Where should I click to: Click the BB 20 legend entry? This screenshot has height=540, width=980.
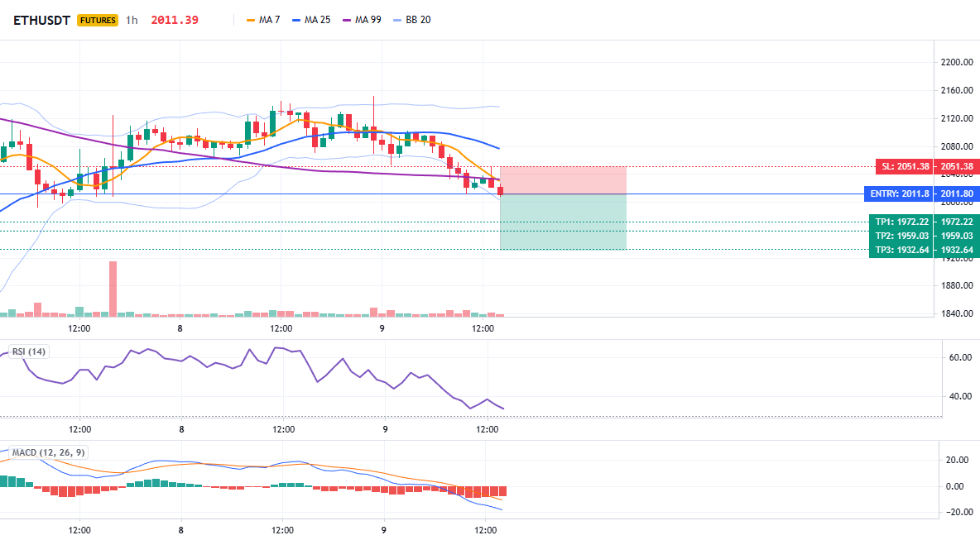pyautogui.click(x=412, y=20)
